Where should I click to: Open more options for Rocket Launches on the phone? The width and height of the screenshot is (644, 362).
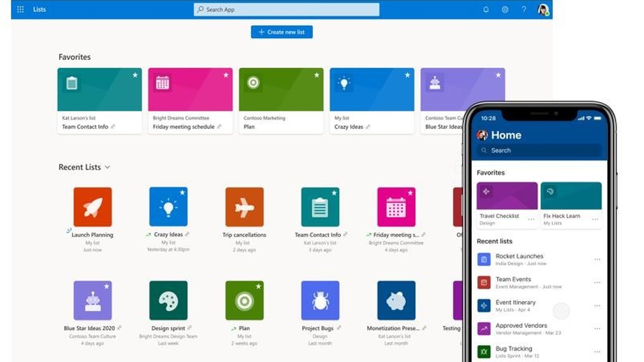click(x=597, y=259)
